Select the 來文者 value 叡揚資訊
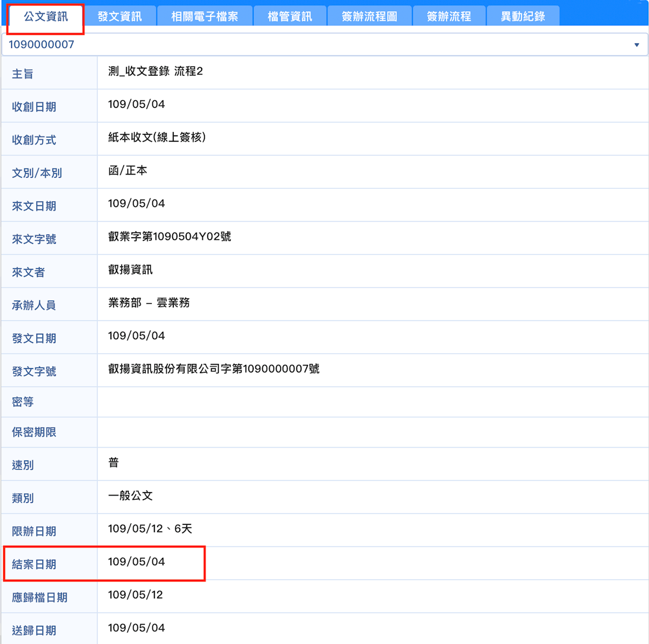The image size is (649, 644). click(130, 269)
